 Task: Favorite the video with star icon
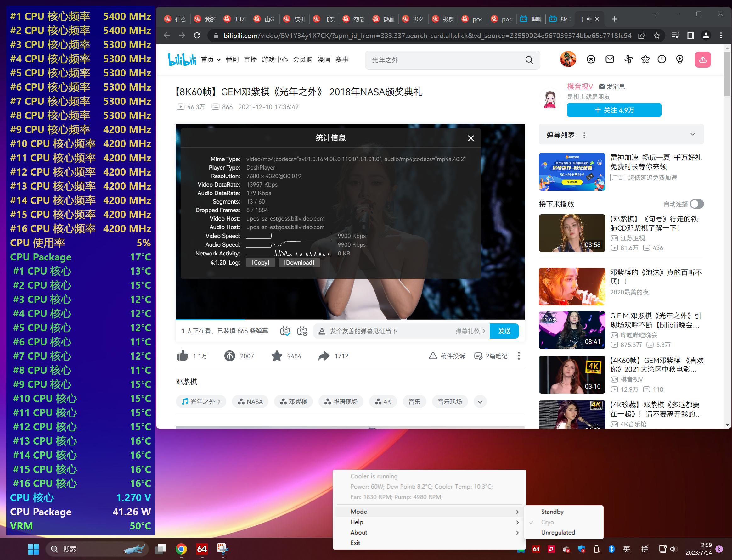[x=277, y=356]
